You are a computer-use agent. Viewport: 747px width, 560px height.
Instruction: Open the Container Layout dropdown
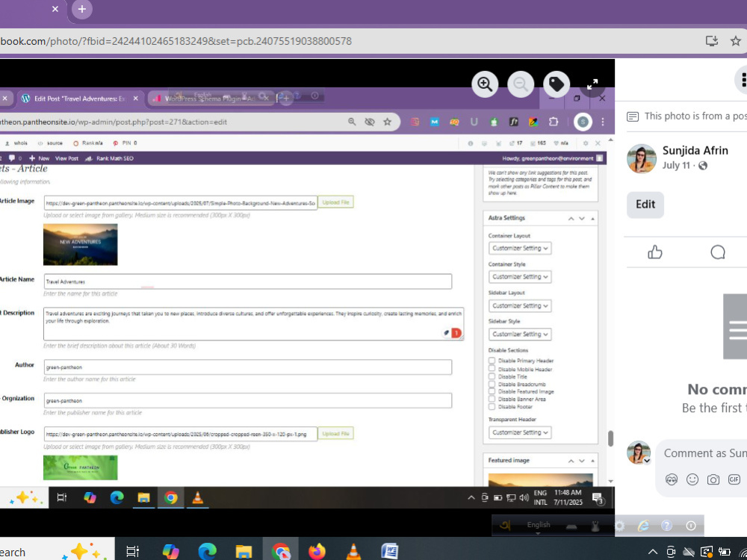(x=520, y=248)
